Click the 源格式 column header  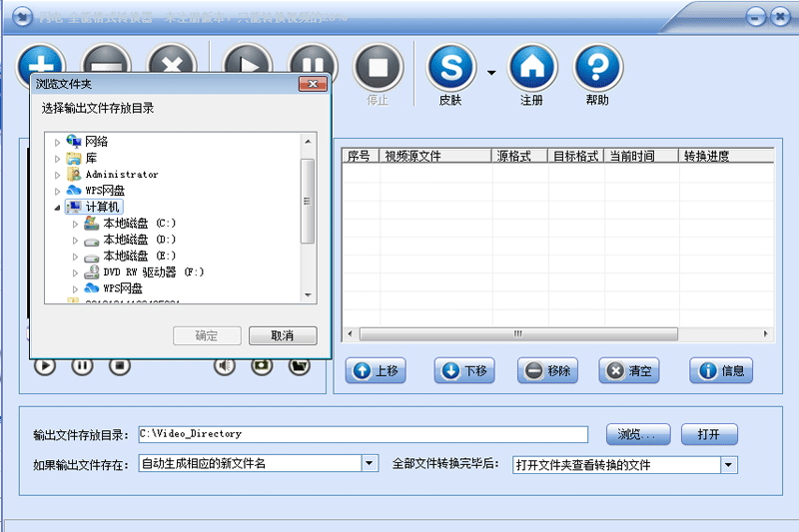(519, 156)
